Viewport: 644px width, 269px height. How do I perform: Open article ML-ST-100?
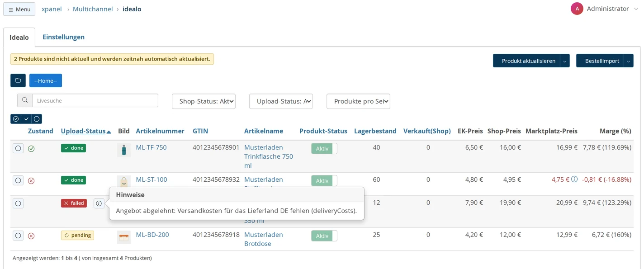(152, 179)
